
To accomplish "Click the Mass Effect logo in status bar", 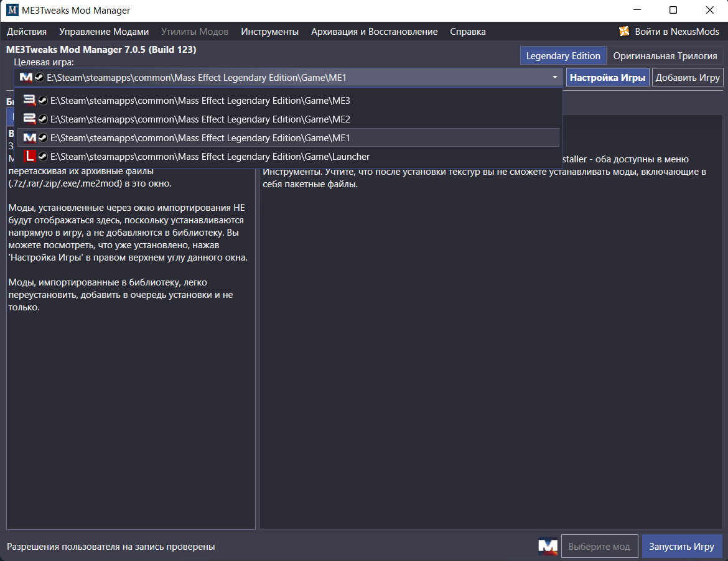I will [x=548, y=546].
